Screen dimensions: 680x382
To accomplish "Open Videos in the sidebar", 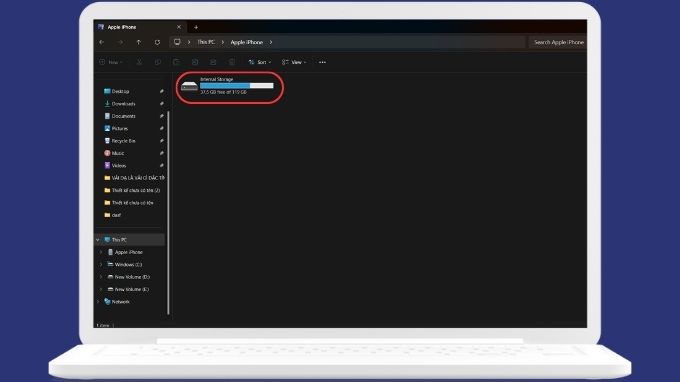I will coord(118,166).
